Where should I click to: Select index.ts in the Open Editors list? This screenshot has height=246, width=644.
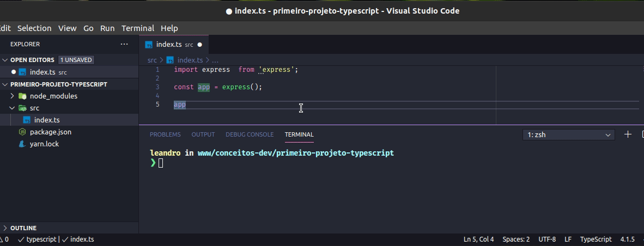pos(69,72)
